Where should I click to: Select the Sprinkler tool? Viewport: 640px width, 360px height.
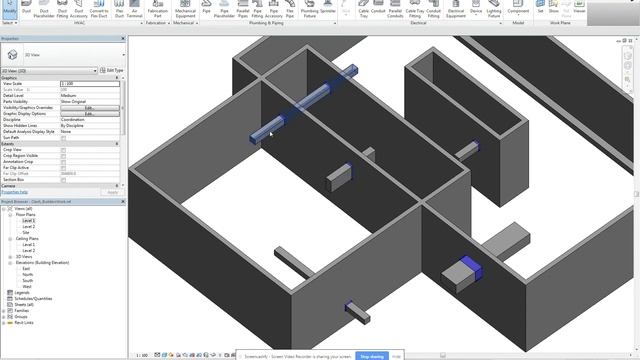(328, 8)
